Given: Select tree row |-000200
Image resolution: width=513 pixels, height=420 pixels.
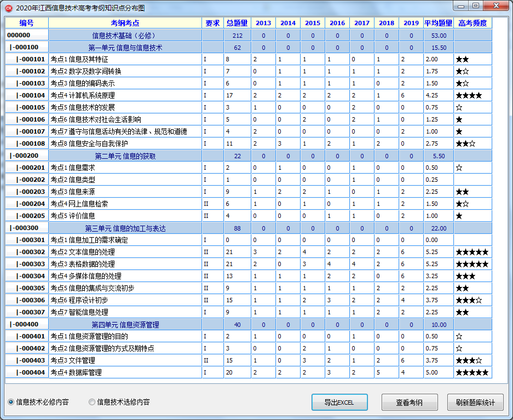Looking at the screenshot, I should [27, 156].
